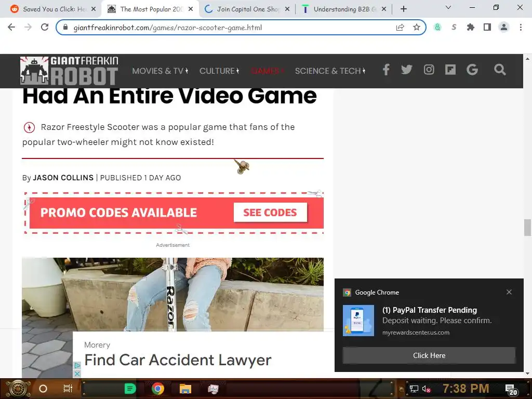Open the Extensions puzzle icon
The width and height of the screenshot is (532, 399).
click(x=471, y=27)
